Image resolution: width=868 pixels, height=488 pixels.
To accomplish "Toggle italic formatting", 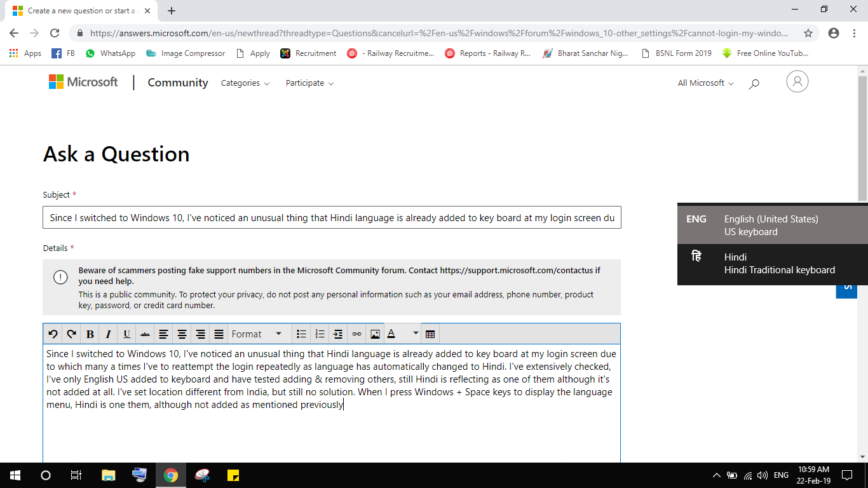I will click(x=108, y=334).
